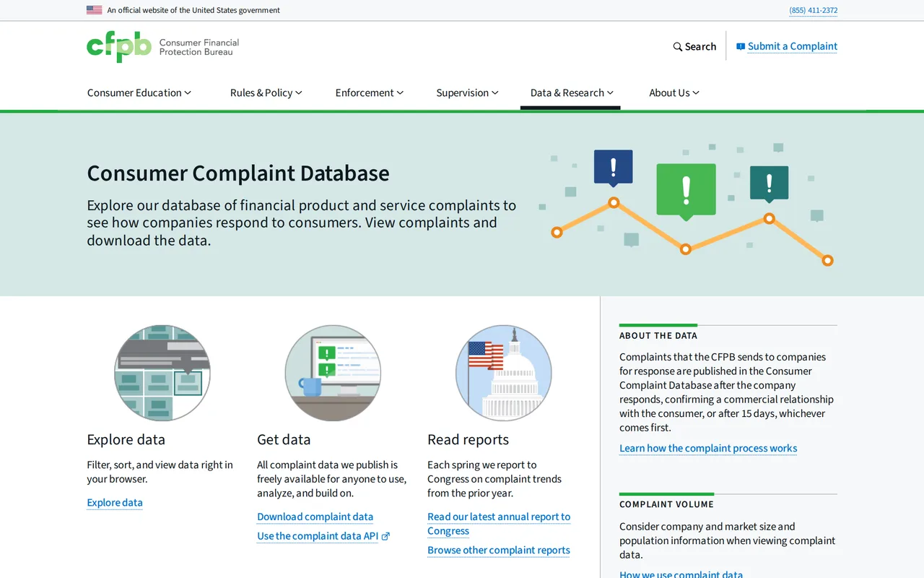Expand the About Us menu chevron
This screenshot has height=578, width=924.
point(696,92)
